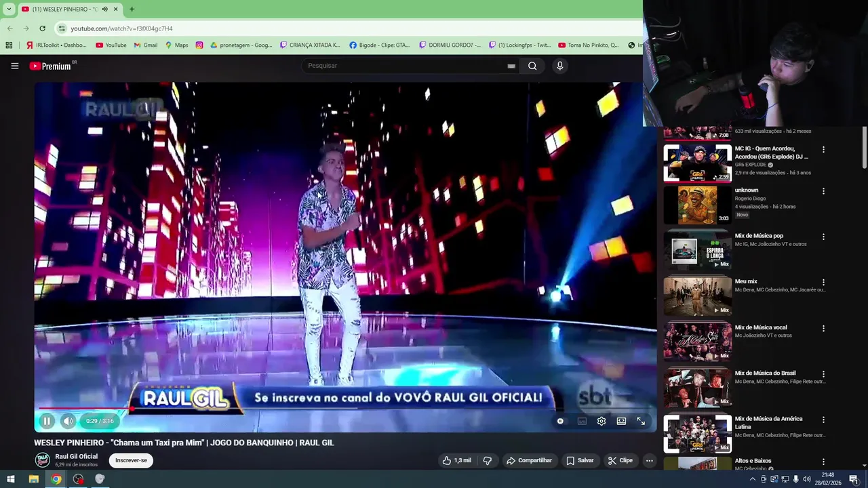868x488 pixels.
Task: Open the CRIANÇA XITADA Twitch bookmark
Action: 310,45
